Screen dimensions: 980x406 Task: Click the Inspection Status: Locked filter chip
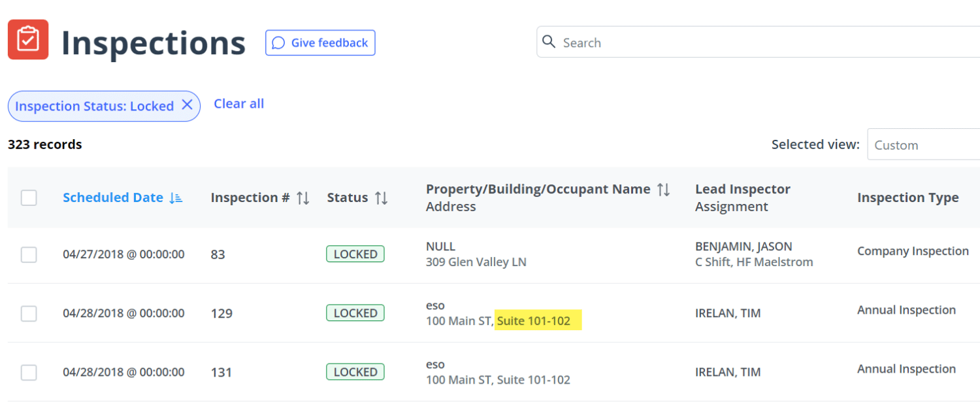(x=94, y=106)
